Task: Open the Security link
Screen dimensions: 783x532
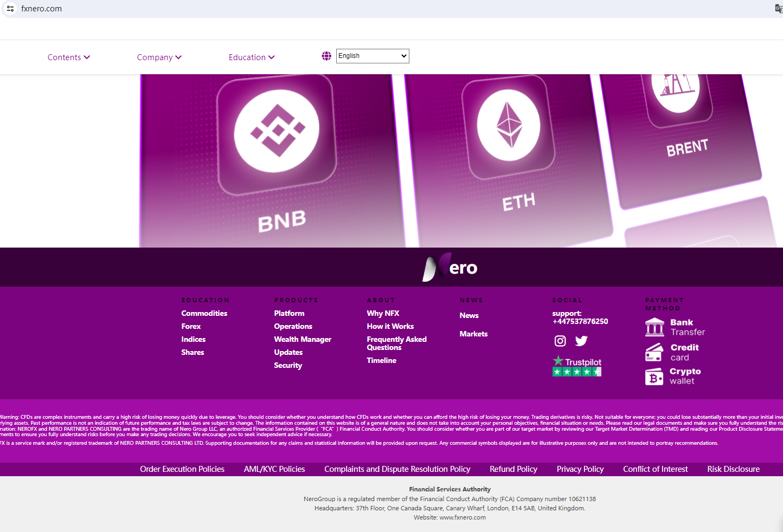Action: [x=288, y=366]
